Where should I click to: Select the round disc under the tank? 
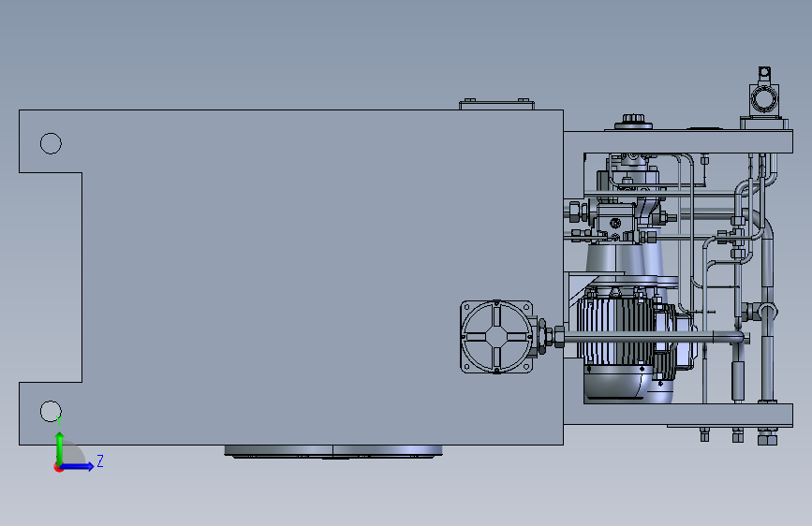coord(333,451)
